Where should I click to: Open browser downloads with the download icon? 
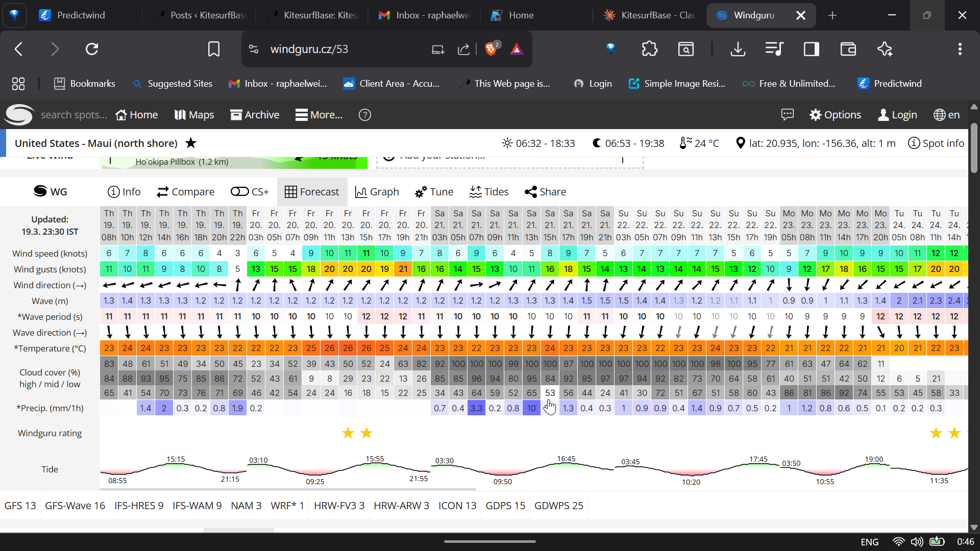[x=738, y=49]
